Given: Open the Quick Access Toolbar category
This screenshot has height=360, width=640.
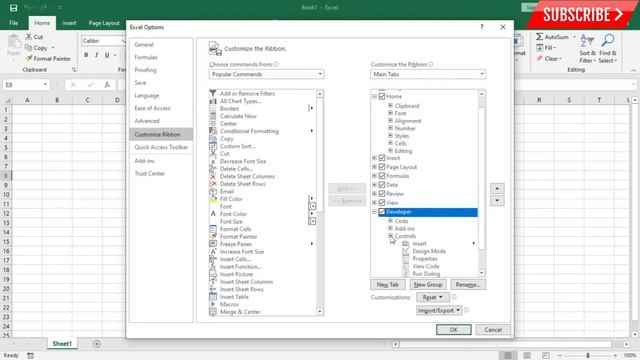Looking at the screenshot, I should tap(161, 147).
